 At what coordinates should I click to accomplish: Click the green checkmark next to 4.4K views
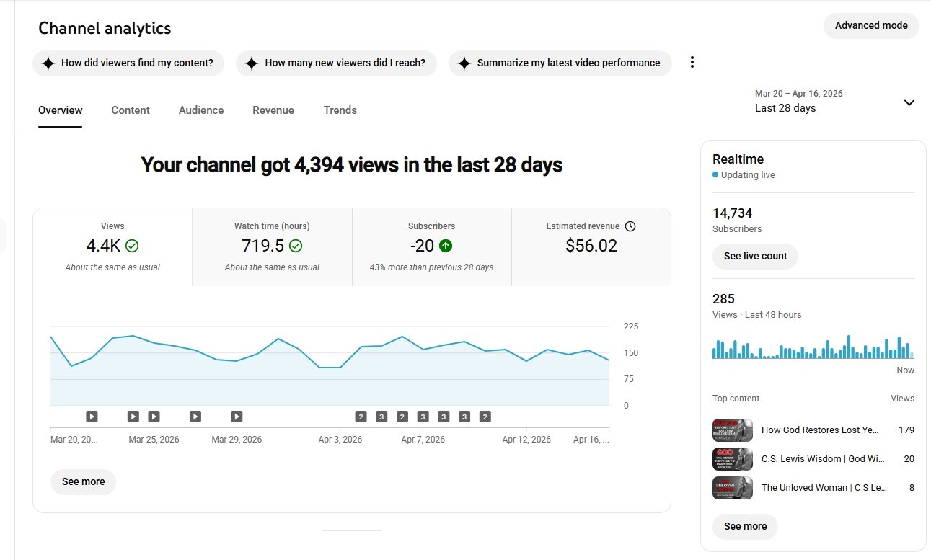tap(132, 246)
